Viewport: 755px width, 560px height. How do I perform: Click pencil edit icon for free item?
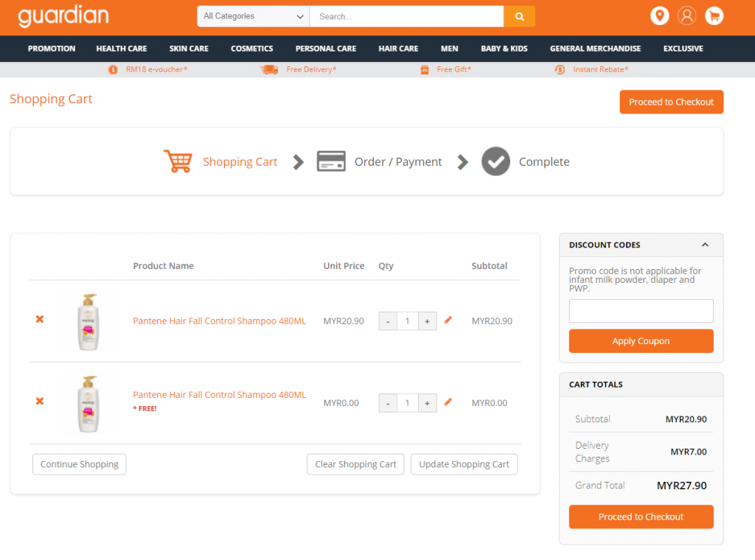point(448,402)
